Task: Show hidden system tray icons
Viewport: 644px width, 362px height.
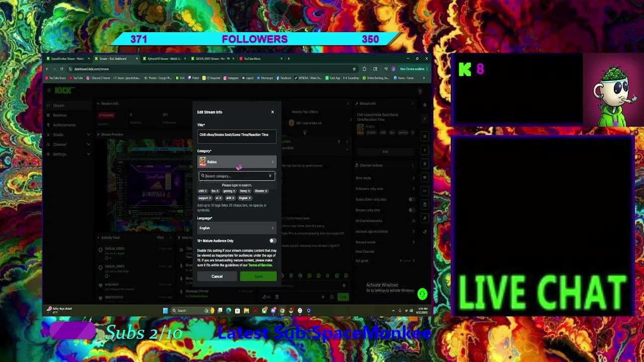Action: [393, 311]
